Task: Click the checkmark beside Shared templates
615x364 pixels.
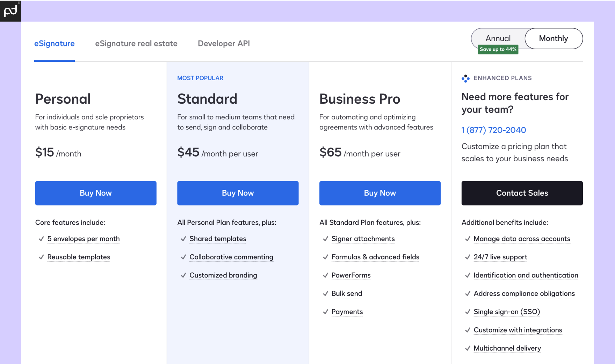Action: click(183, 239)
